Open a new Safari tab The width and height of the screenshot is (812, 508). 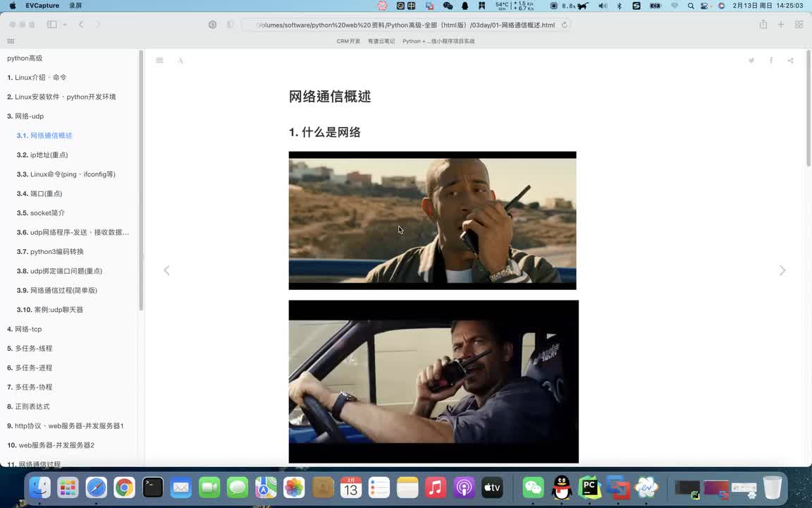coord(781,25)
